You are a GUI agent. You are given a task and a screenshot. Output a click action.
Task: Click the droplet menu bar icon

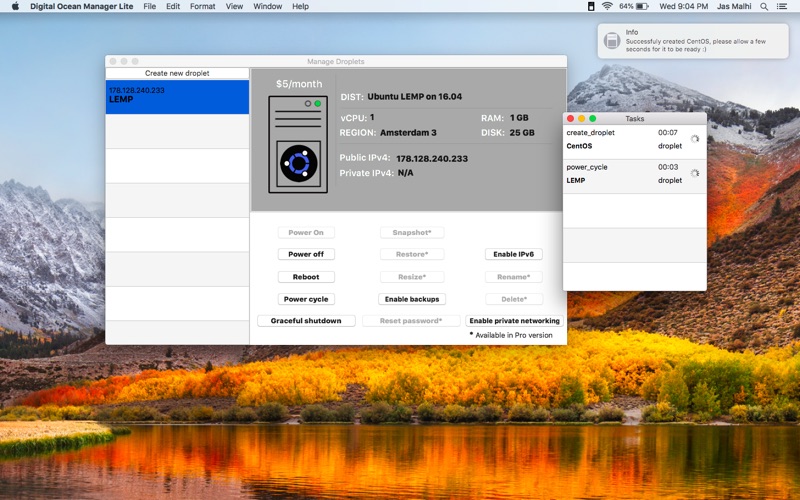(x=591, y=6)
